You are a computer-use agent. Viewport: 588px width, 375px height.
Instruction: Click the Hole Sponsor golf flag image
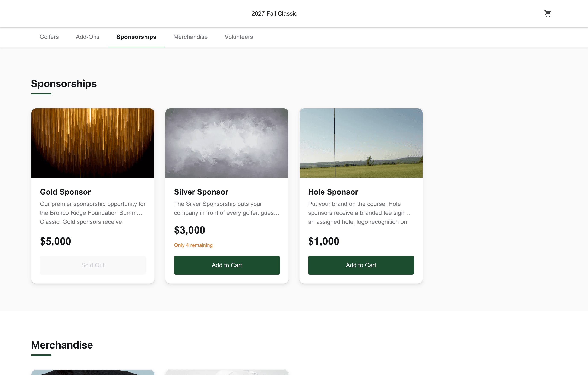pos(361,143)
